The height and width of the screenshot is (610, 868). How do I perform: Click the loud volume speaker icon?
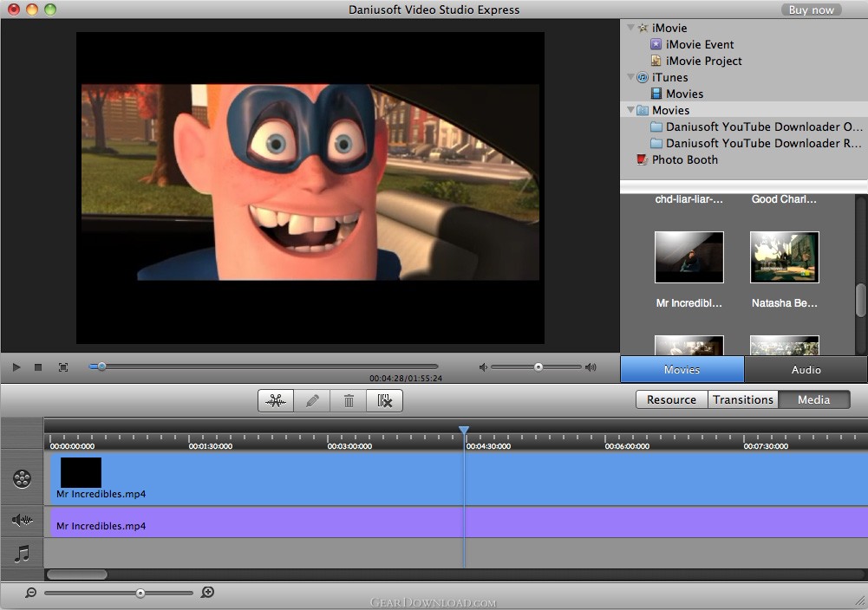coord(591,367)
